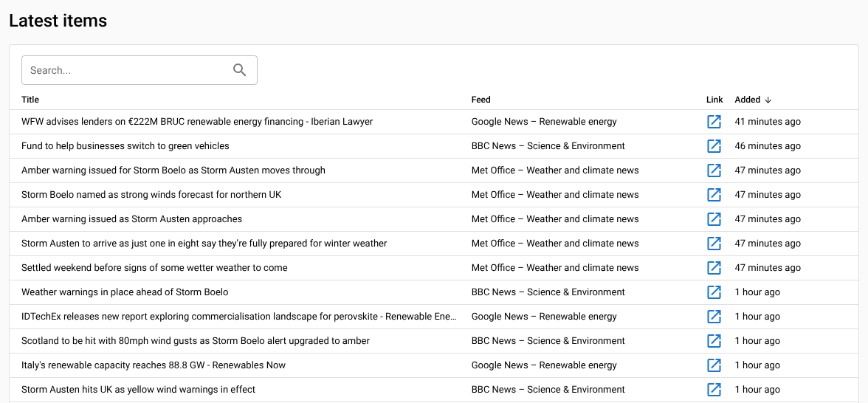Select title Storm Austen to arrive
Viewport: 868px width, 403px height.
click(x=204, y=244)
